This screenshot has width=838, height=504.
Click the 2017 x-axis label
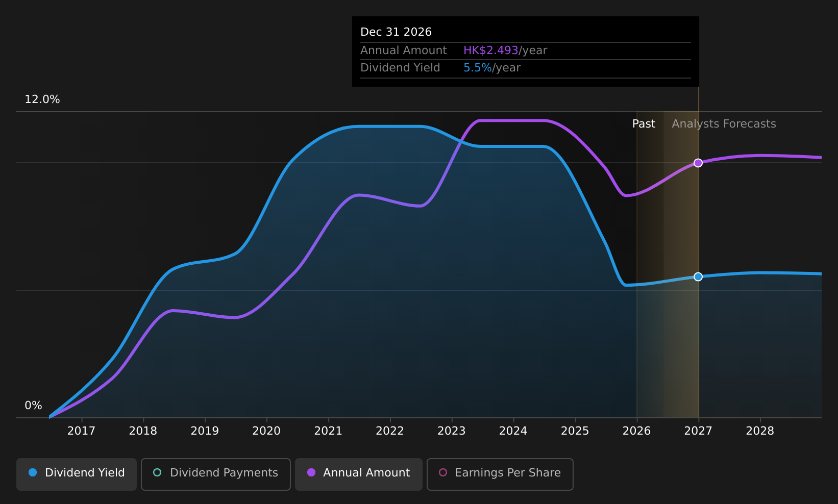click(x=81, y=431)
